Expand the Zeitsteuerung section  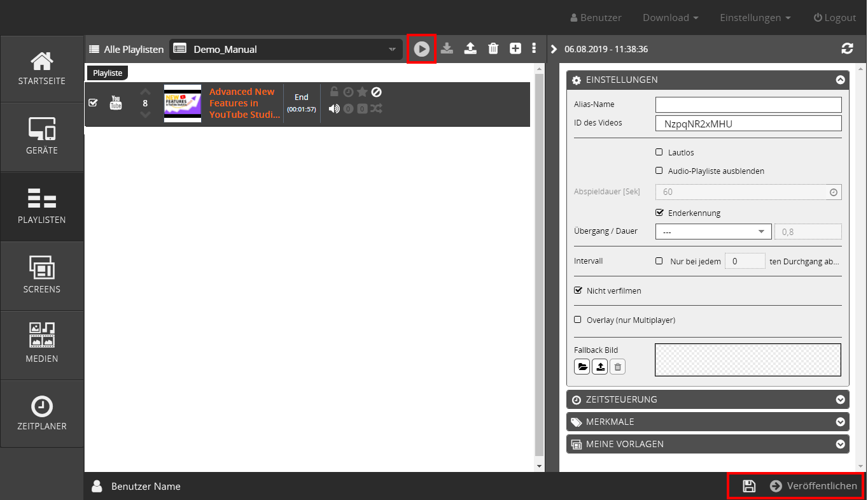708,399
